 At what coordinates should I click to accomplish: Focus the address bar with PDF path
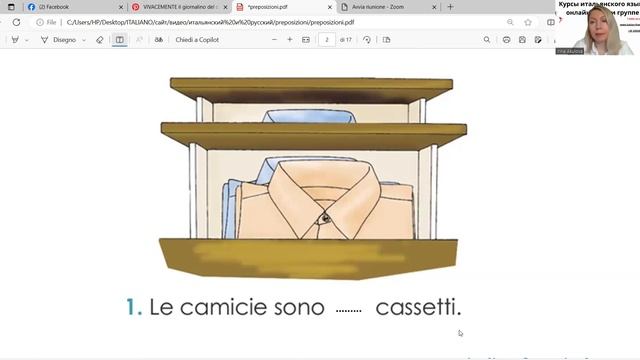pos(210,22)
